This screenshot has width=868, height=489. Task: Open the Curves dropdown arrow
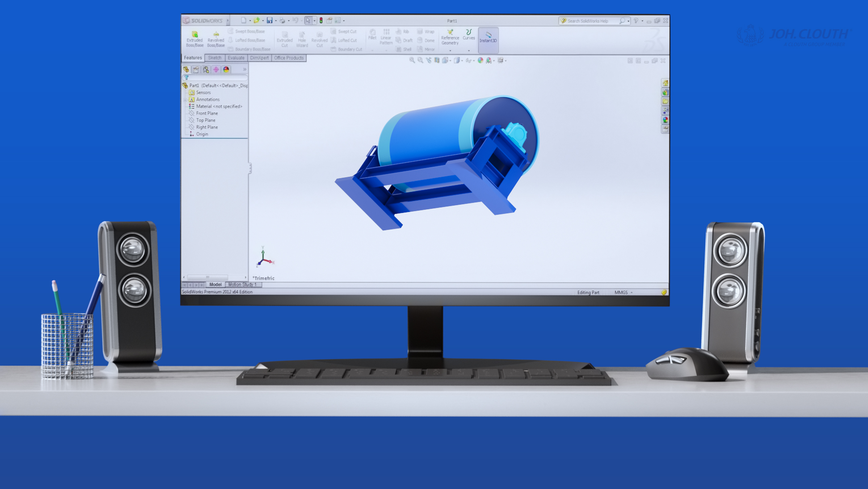[x=469, y=51]
